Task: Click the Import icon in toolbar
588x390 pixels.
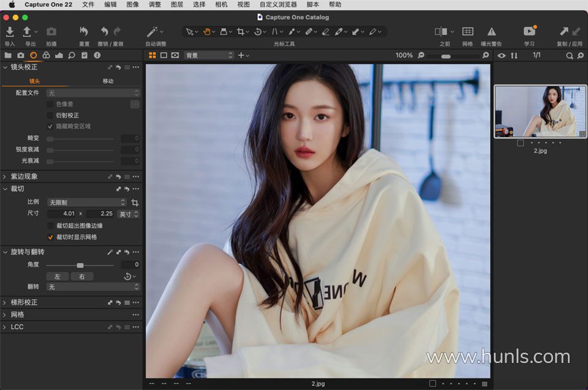Action: point(10,32)
